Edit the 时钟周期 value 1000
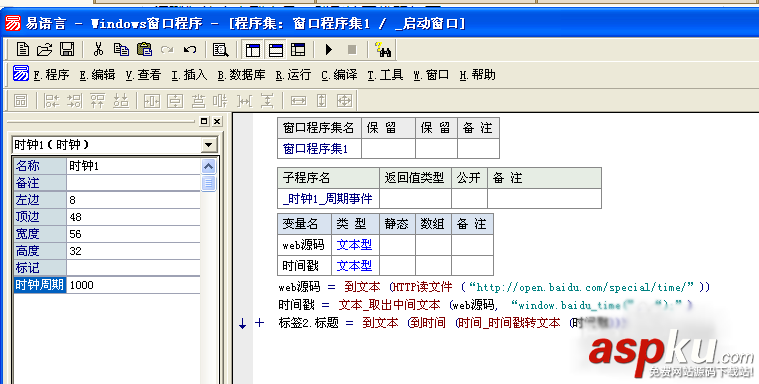The width and height of the screenshot is (759, 384). tap(133, 285)
